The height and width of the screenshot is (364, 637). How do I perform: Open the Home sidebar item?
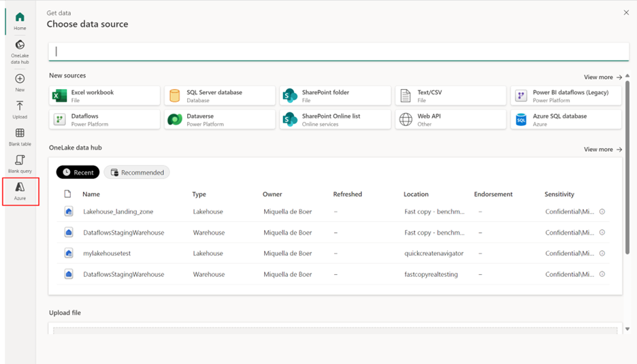click(x=20, y=20)
